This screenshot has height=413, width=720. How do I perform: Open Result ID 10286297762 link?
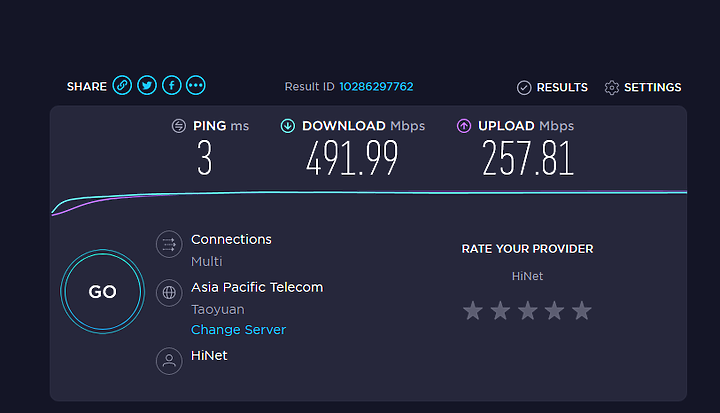click(376, 86)
